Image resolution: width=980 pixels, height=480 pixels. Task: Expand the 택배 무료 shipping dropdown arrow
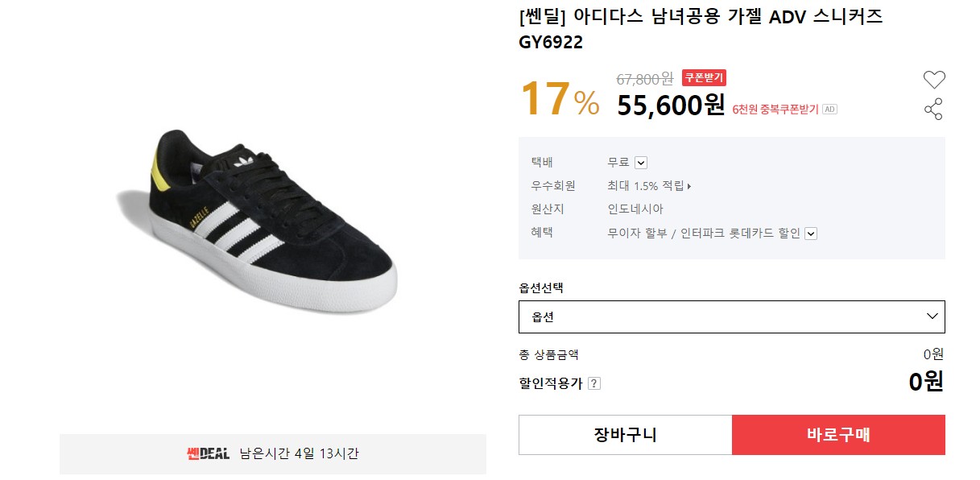(641, 163)
